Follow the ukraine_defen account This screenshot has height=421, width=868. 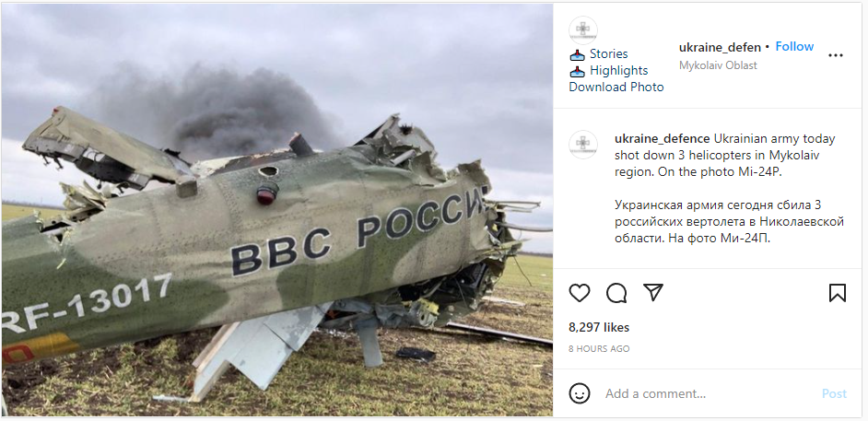coord(794,46)
